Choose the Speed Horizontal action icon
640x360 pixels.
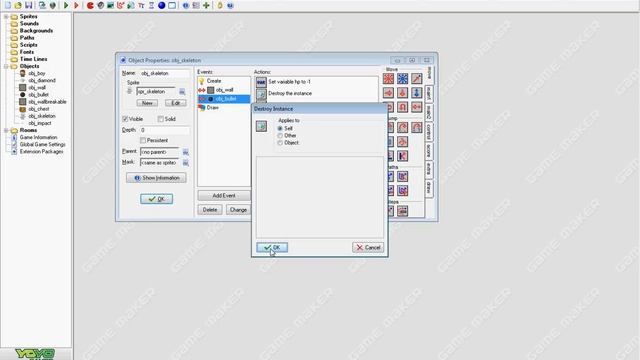tap(388, 93)
